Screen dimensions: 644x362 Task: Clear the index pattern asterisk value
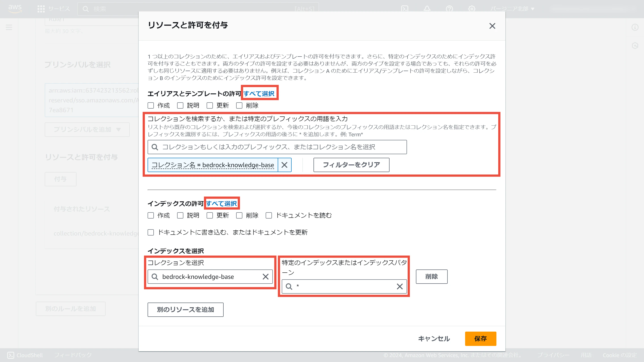pos(400,286)
